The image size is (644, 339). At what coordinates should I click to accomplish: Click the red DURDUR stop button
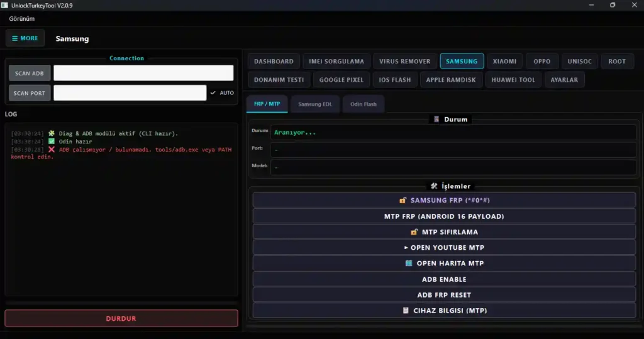point(121,318)
